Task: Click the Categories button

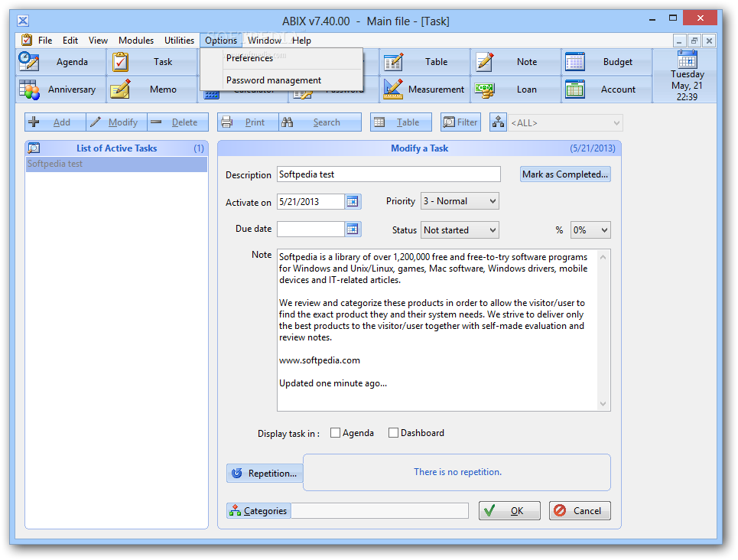Action: click(258, 510)
